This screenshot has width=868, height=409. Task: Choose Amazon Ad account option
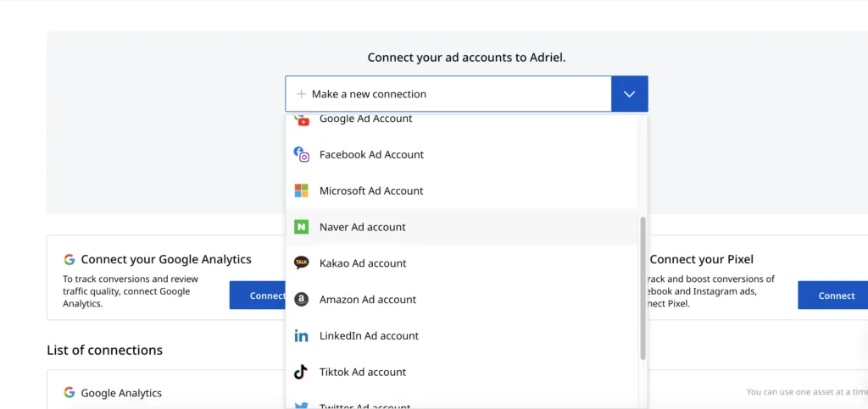(x=462, y=300)
